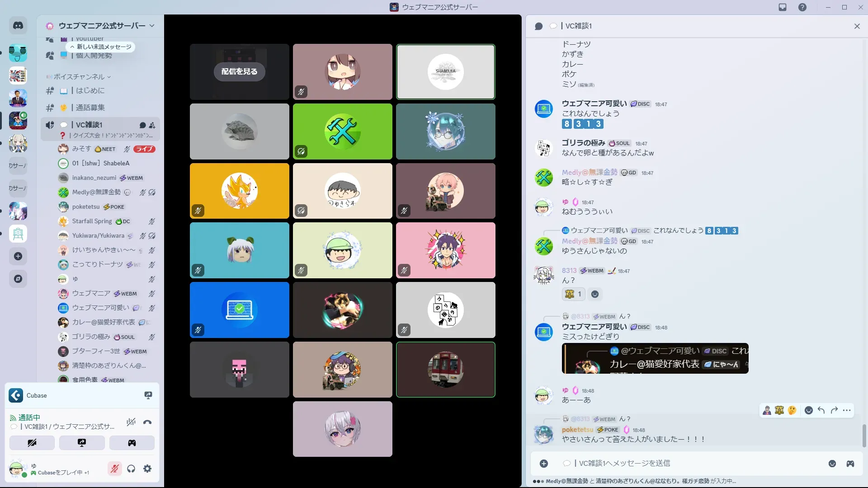Open the 通話募集 channel

[90, 108]
